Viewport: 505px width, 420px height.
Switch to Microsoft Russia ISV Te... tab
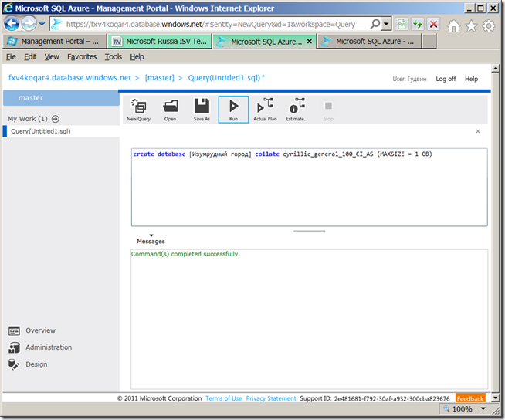tap(160, 41)
